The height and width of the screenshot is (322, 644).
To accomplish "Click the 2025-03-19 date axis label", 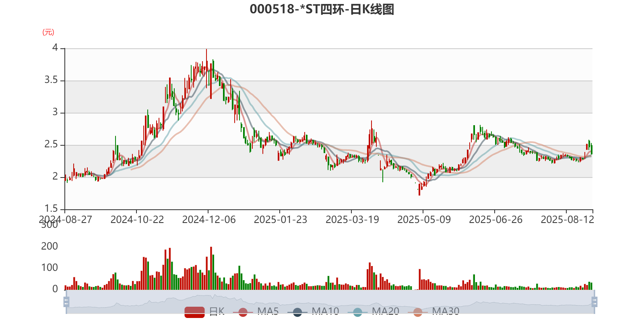I will click(352, 220).
